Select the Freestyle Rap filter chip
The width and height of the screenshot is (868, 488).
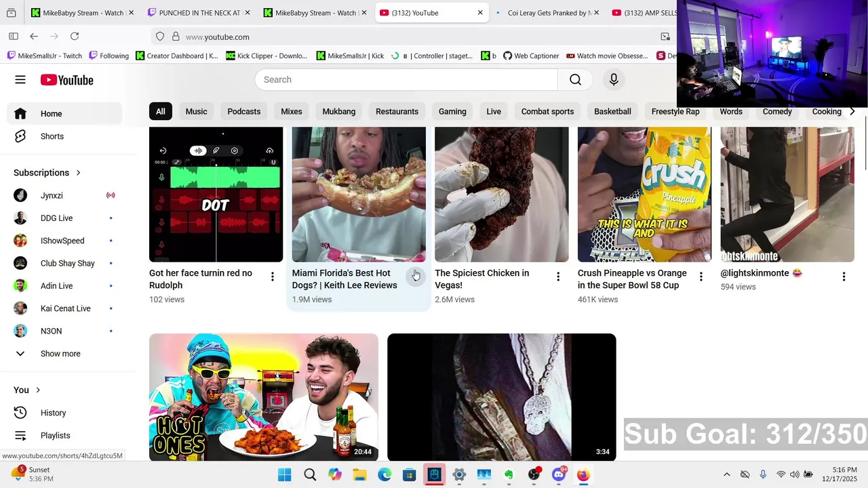(675, 111)
